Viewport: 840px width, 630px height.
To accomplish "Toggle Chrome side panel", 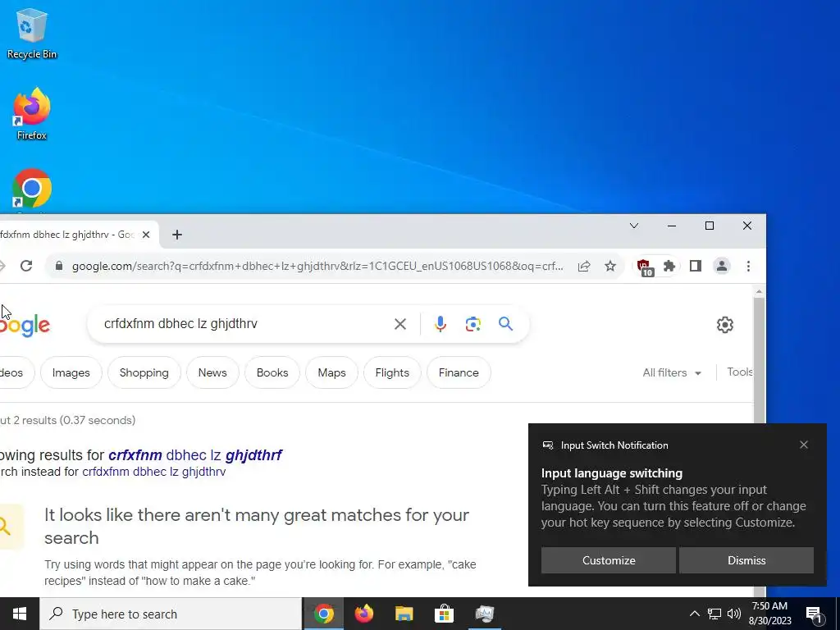I will tap(696, 266).
